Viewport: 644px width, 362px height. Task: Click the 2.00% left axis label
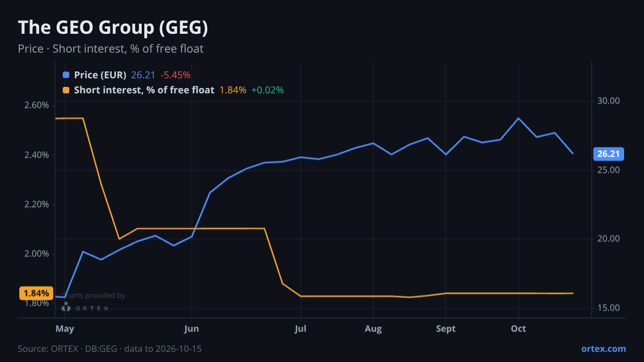click(x=36, y=254)
